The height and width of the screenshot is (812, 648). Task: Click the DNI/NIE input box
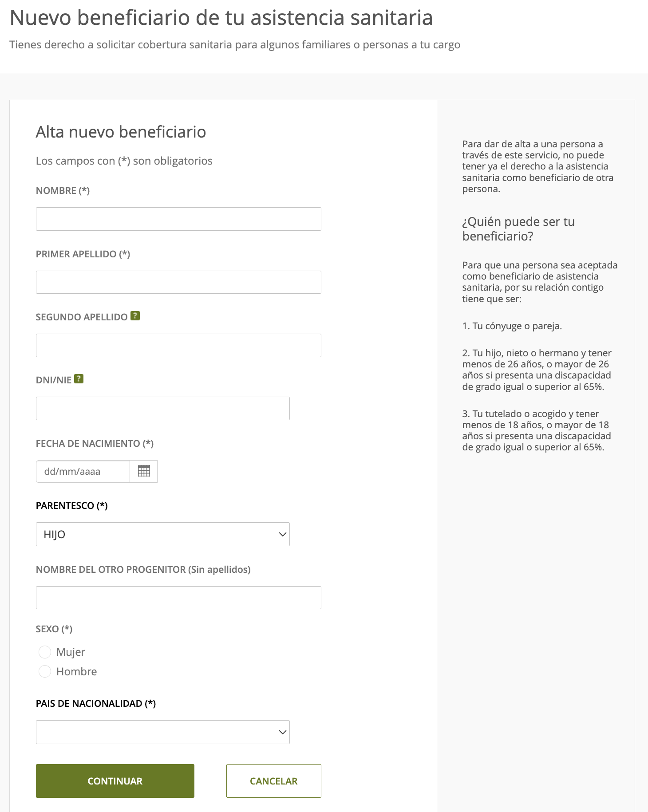(162, 408)
